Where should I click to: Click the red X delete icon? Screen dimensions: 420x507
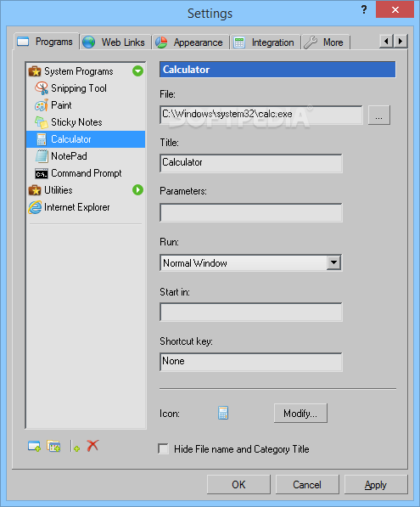[92, 446]
